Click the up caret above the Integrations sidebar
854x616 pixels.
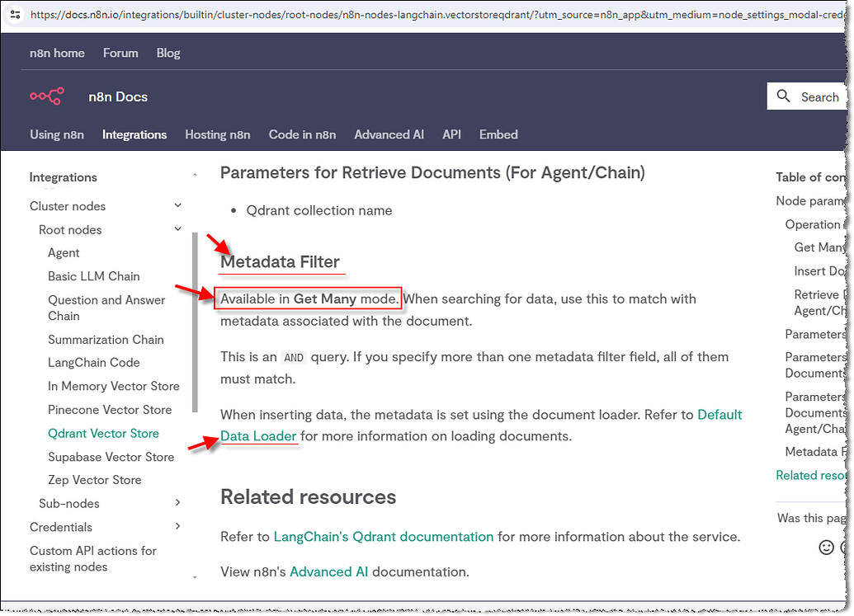click(195, 174)
